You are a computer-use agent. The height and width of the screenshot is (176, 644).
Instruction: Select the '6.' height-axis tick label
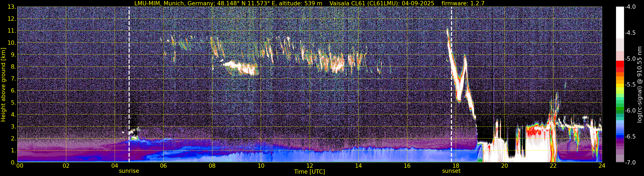(13, 91)
